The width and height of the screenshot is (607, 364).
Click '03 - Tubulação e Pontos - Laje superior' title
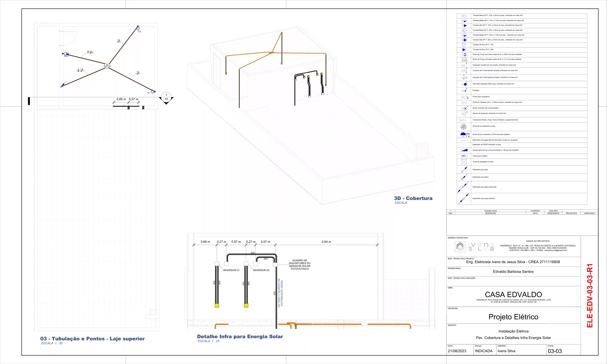click(x=92, y=339)
